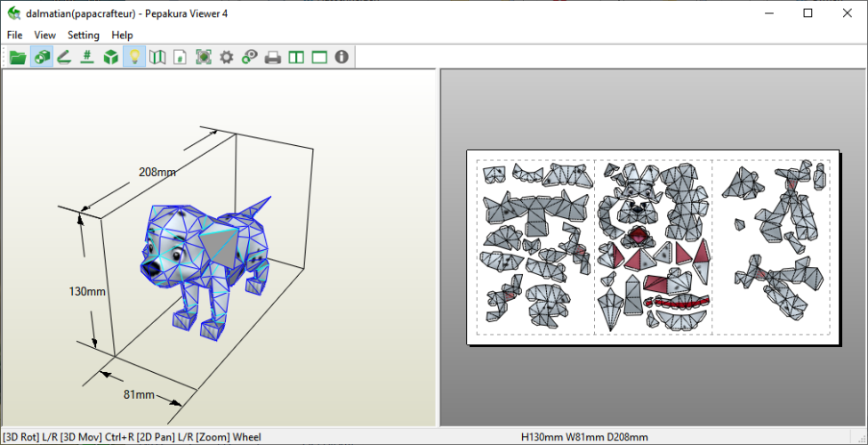Image resolution: width=868 pixels, height=445 pixels.
Task: Click the Open file folder icon
Action: point(17,57)
